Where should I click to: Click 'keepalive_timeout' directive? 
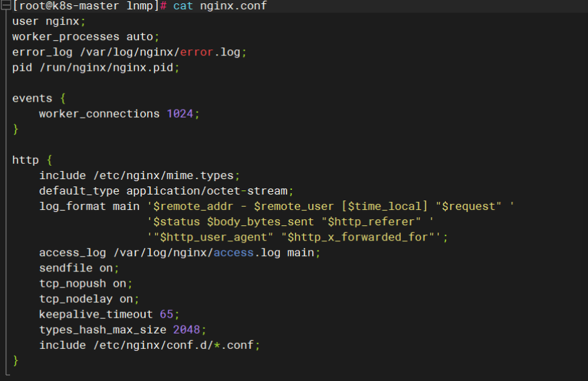pyautogui.click(x=96, y=315)
